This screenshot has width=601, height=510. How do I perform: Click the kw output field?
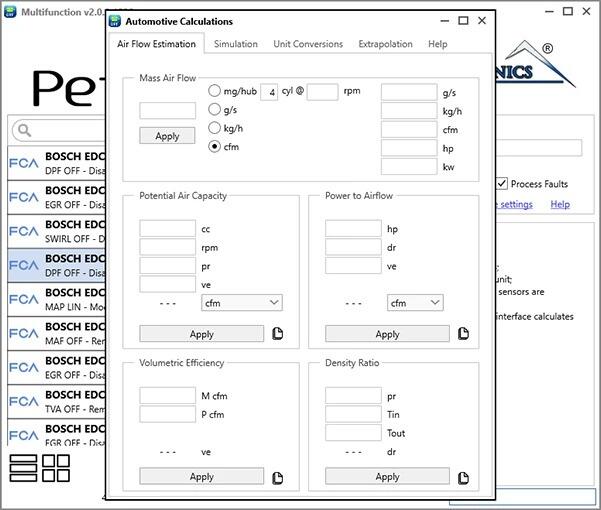(x=409, y=166)
